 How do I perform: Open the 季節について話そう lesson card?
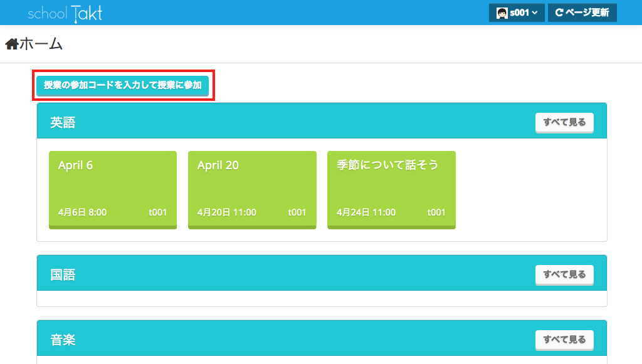click(391, 190)
